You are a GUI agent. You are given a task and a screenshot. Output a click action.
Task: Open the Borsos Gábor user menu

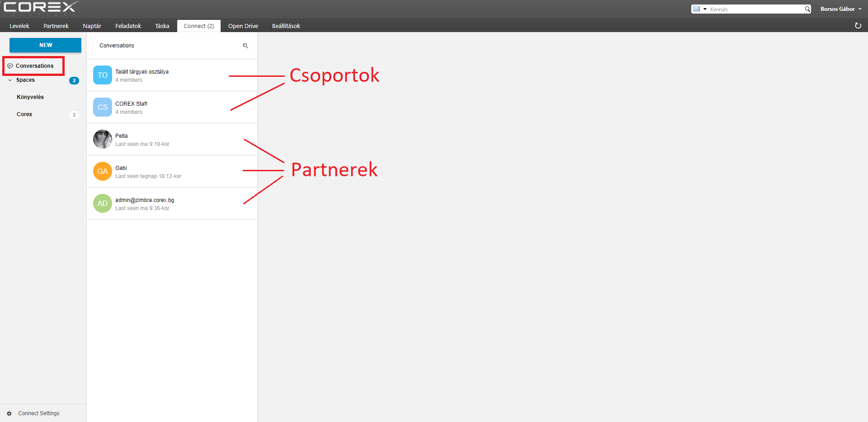(841, 9)
